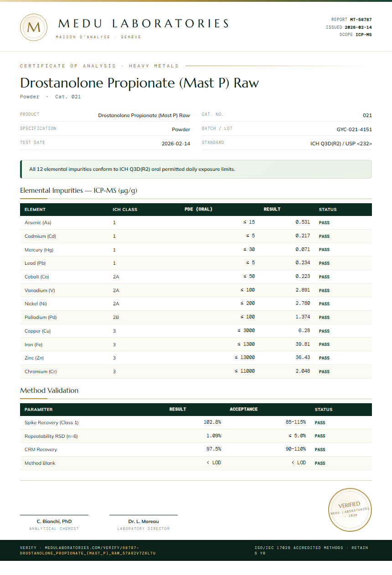Click the Verified Medu Laboratories seal
The width and height of the screenshot is (392, 575).
pyautogui.click(x=351, y=509)
